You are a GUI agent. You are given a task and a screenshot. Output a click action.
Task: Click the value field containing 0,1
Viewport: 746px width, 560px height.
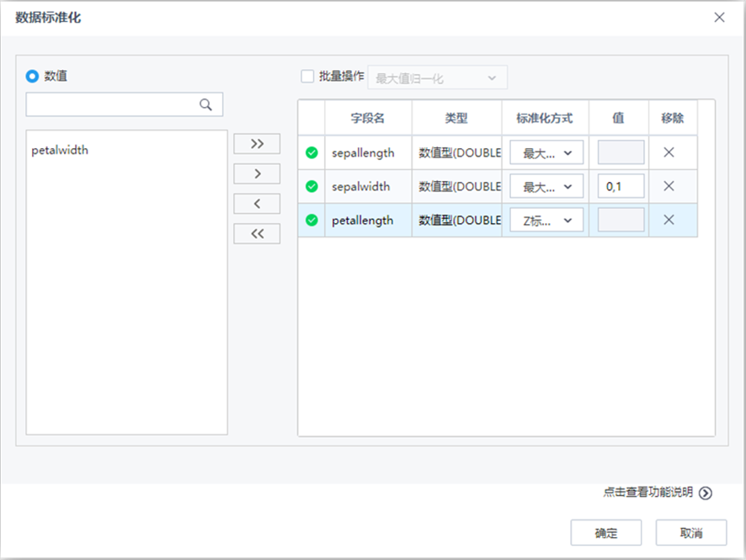[619, 186]
